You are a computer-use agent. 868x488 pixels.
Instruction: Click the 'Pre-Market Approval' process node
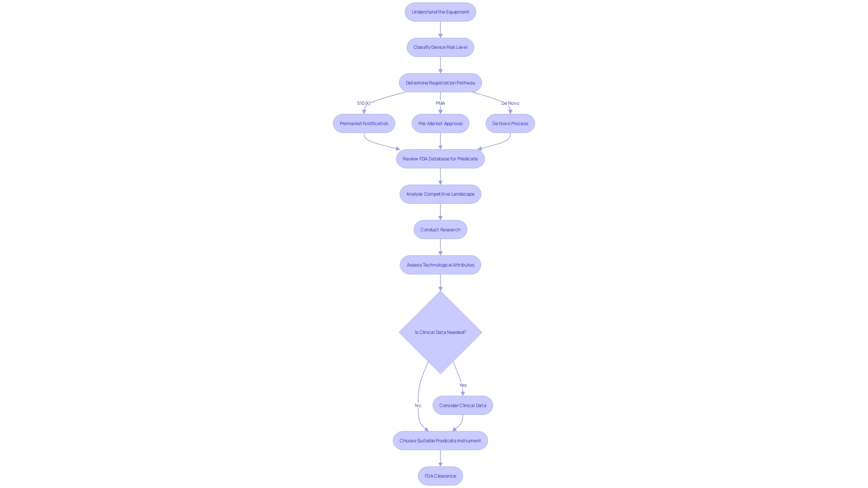440,123
